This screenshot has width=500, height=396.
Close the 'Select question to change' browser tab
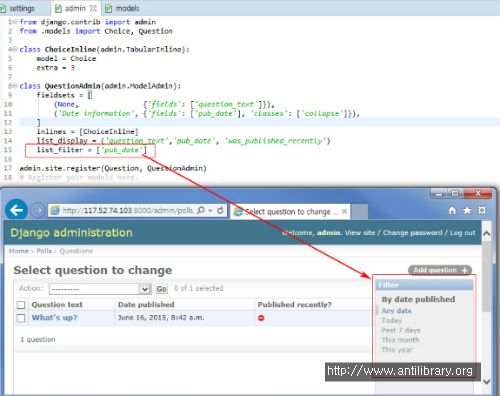[344, 211]
